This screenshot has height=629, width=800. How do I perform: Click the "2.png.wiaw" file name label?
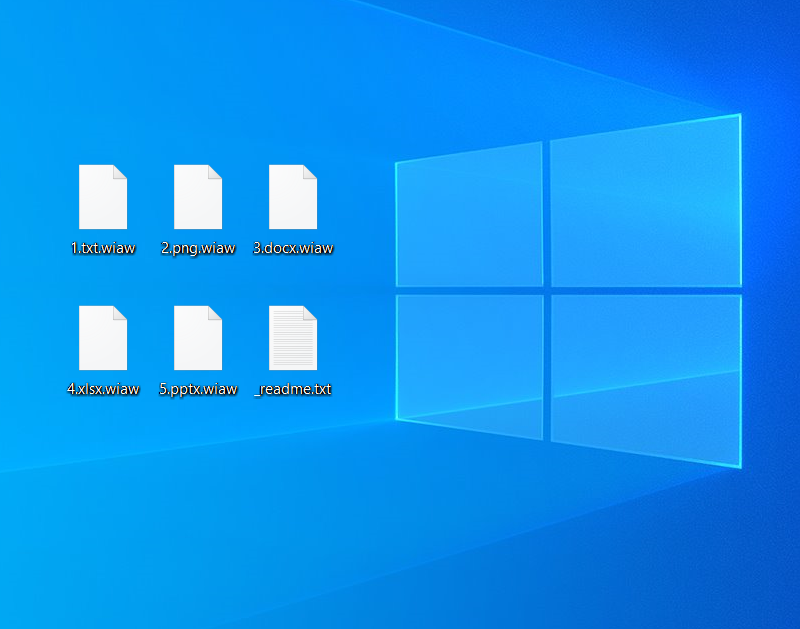(x=198, y=249)
